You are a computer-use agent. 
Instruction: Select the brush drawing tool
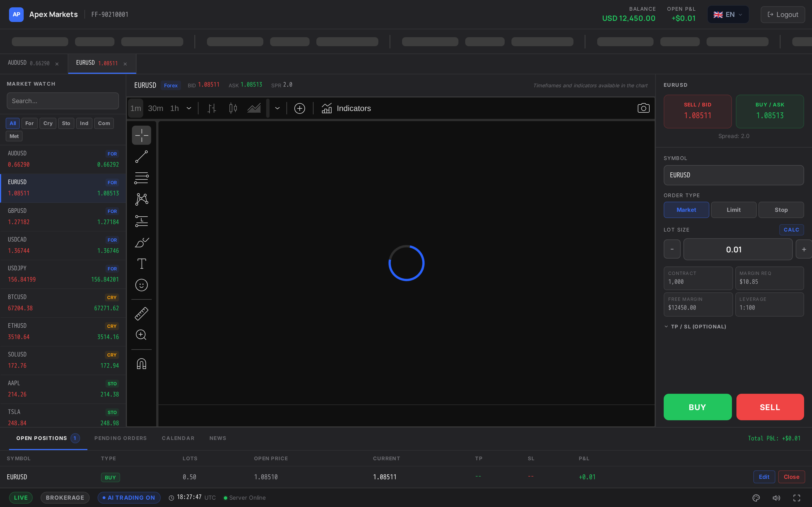coord(141,242)
